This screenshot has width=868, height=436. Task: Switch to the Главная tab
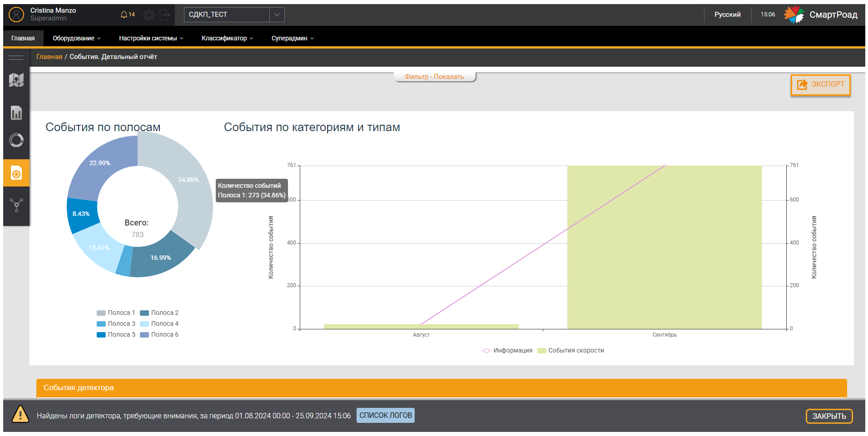point(23,38)
